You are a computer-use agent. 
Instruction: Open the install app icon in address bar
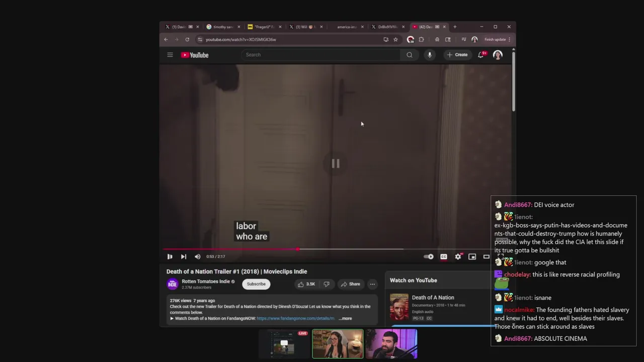pos(386,39)
